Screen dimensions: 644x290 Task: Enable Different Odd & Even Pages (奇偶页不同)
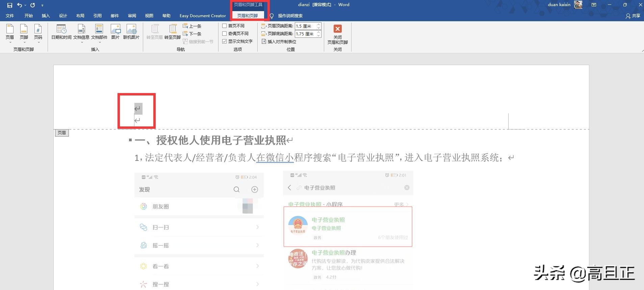[x=225, y=33]
